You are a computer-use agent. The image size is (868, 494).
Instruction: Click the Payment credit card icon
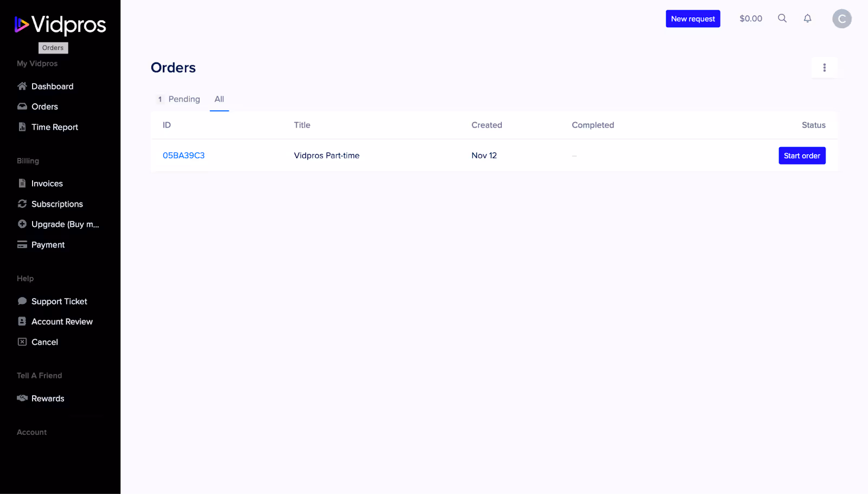point(22,245)
